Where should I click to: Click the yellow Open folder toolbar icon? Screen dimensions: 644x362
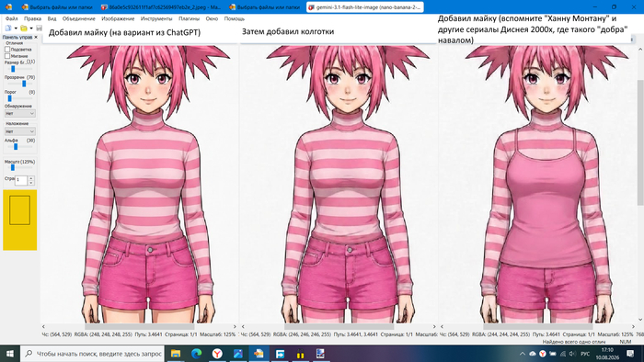[24, 28]
